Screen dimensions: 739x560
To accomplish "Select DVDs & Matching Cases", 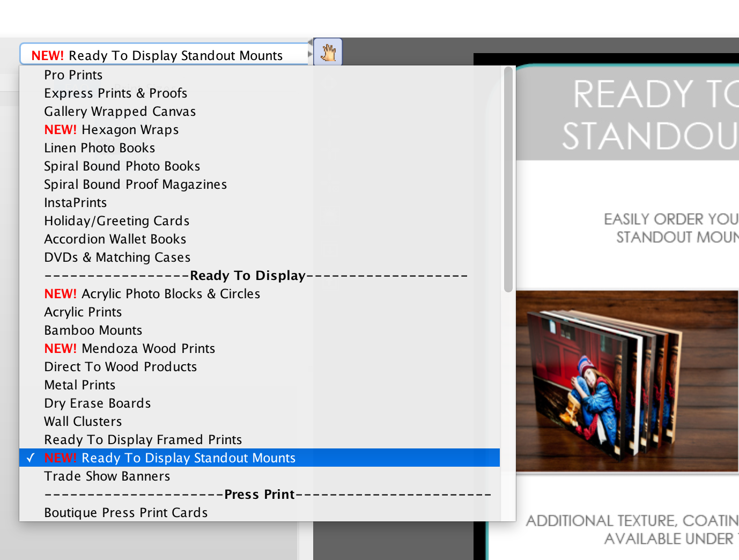I will [x=260, y=257].
